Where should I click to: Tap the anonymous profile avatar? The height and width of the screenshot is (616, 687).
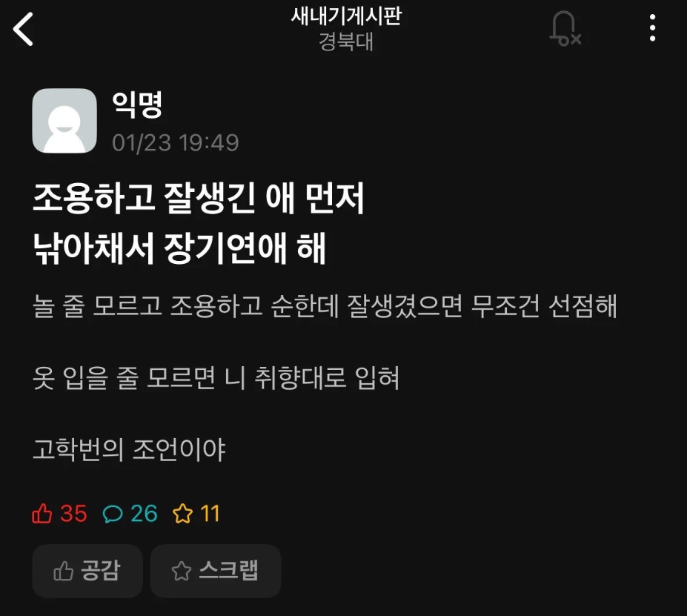point(64,121)
